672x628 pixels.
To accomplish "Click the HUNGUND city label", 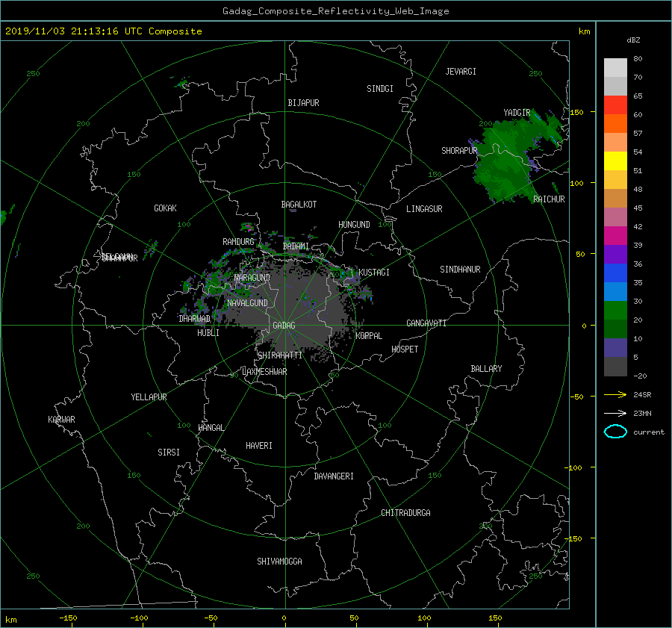I will pos(354,225).
